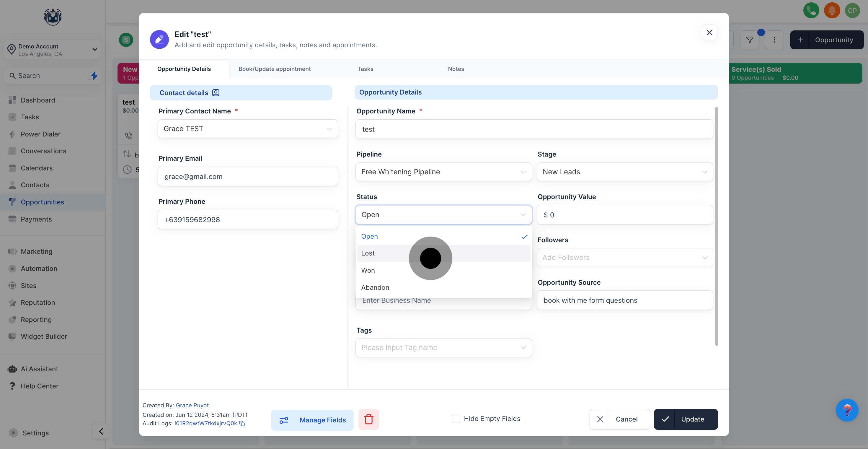Screen dimensions: 868x449
Task: Open the Grace Puyot creator link
Action: tap(192, 405)
